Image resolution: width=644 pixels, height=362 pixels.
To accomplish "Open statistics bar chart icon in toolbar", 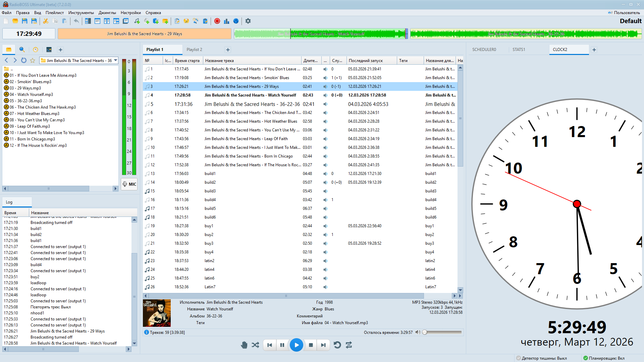I will (226, 21).
